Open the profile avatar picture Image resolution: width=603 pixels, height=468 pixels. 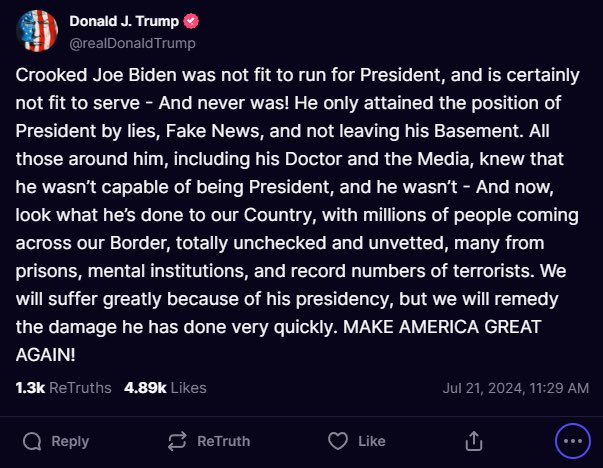pyautogui.click(x=35, y=31)
